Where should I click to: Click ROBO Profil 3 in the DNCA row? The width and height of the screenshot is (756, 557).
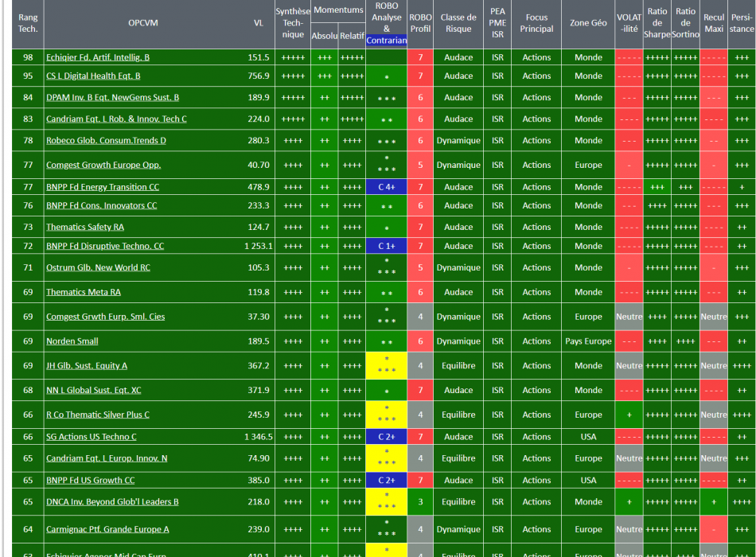[x=420, y=502]
